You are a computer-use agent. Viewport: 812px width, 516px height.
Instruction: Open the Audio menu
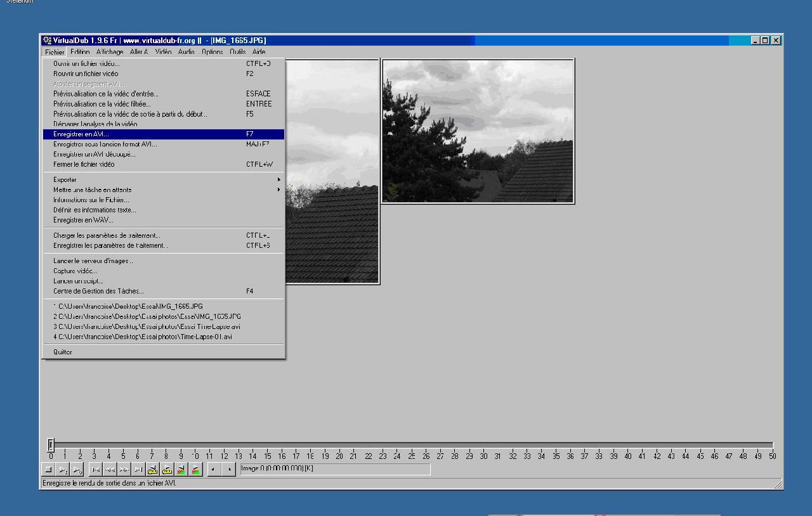click(x=187, y=52)
